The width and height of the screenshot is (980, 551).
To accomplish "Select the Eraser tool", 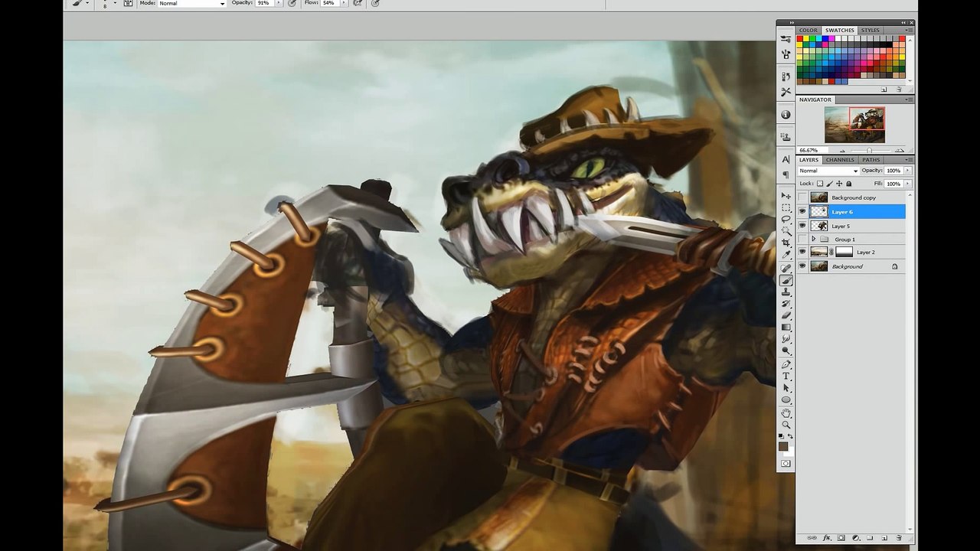I will tap(786, 315).
